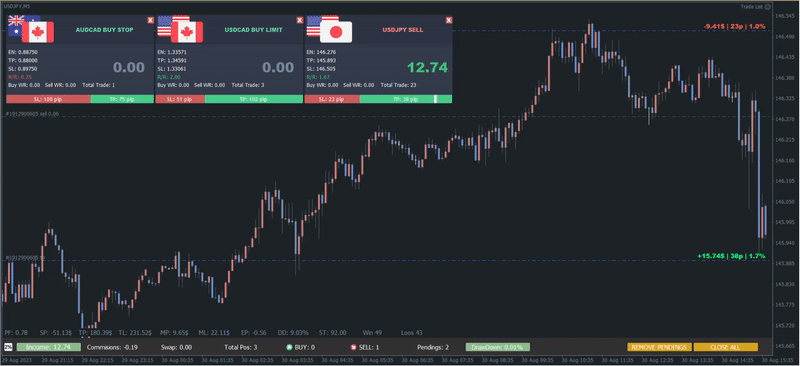Screen dimensions: 800x366
Task: Click PF: 0.78 statistic
Action: click(x=16, y=333)
